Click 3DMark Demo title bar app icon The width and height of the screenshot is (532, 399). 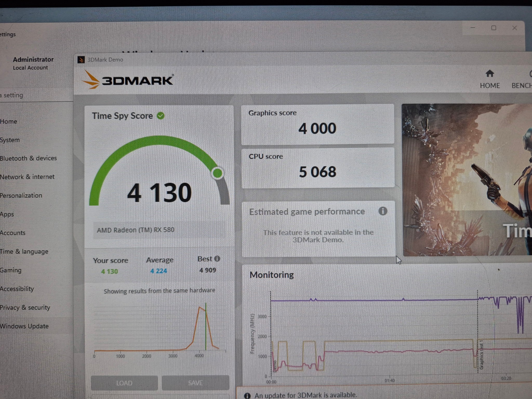[x=81, y=60]
